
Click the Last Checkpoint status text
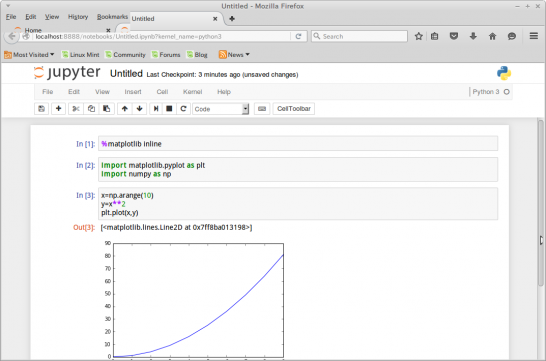[222, 74]
